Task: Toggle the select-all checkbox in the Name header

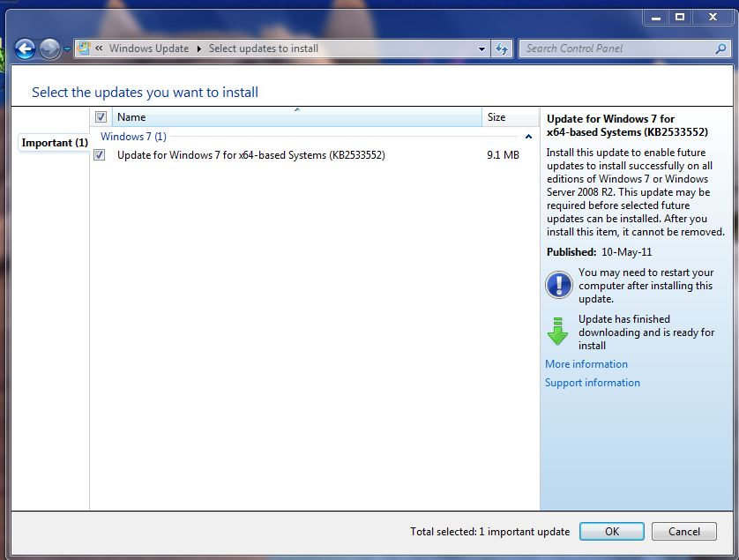Action: click(100, 116)
